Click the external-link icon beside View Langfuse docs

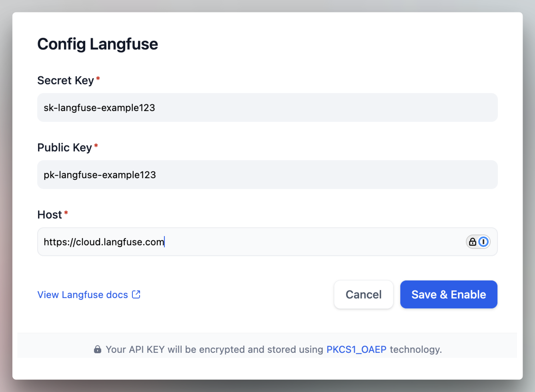(x=136, y=294)
